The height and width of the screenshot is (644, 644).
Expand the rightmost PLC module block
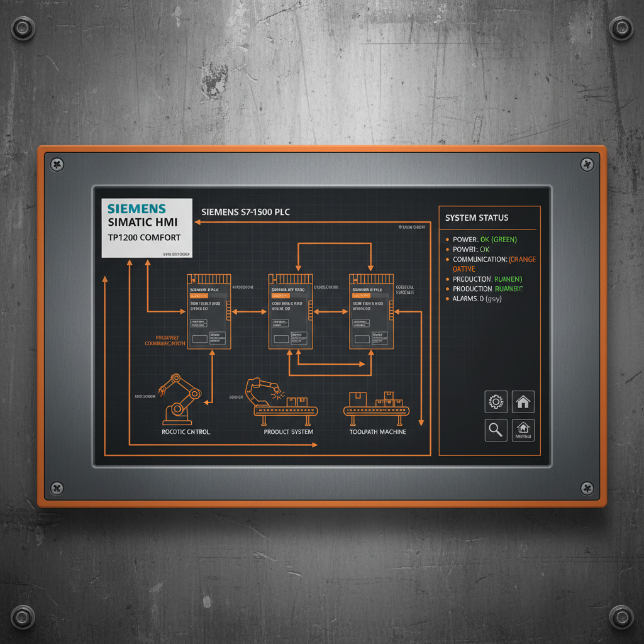point(372,311)
